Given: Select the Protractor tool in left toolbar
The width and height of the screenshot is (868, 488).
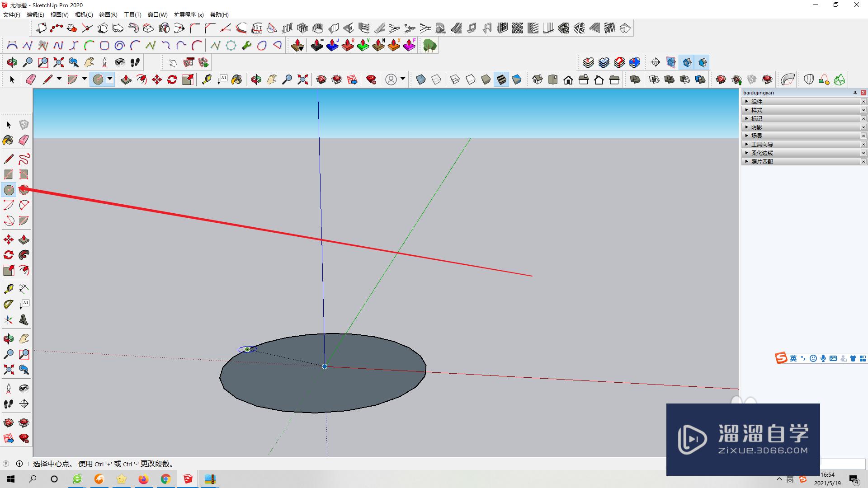Looking at the screenshot, I should point(9,304).
